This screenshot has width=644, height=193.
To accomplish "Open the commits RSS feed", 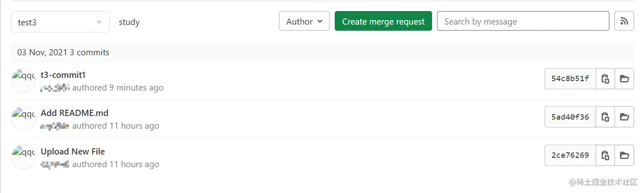I will (x=624, y=21).
